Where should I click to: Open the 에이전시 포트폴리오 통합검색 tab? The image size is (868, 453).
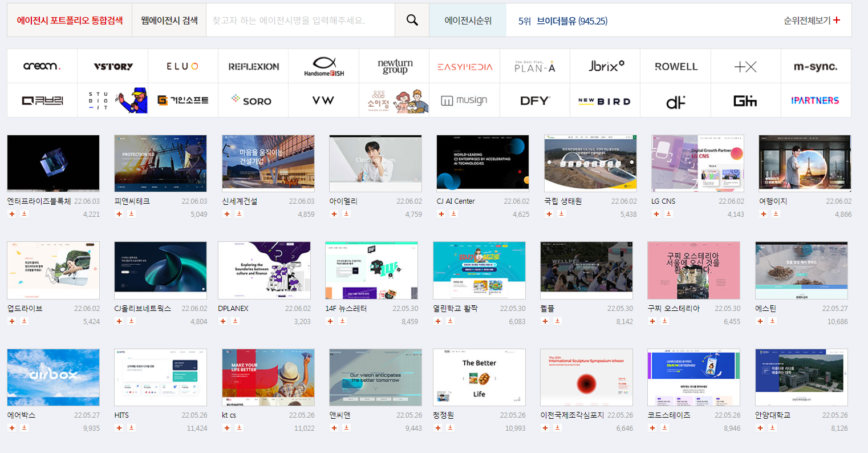point(70,21)
